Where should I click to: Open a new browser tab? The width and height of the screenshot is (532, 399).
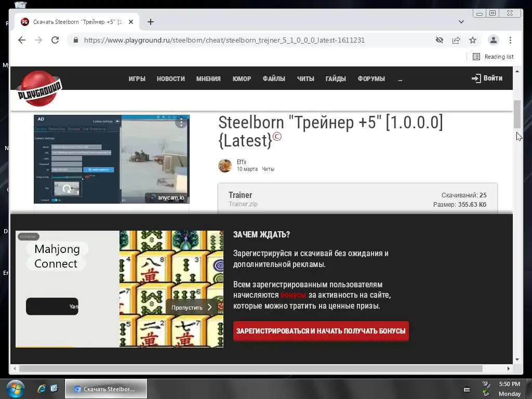[x=151, y=22]
